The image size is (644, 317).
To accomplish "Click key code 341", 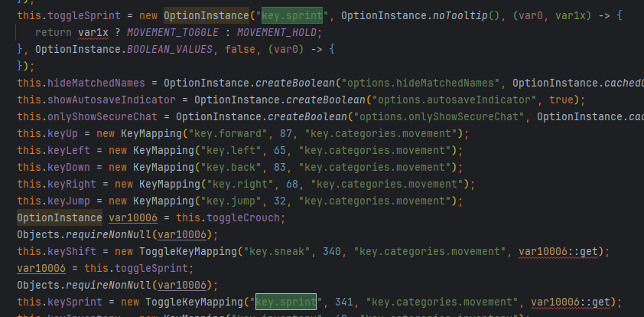I will 344,302.
